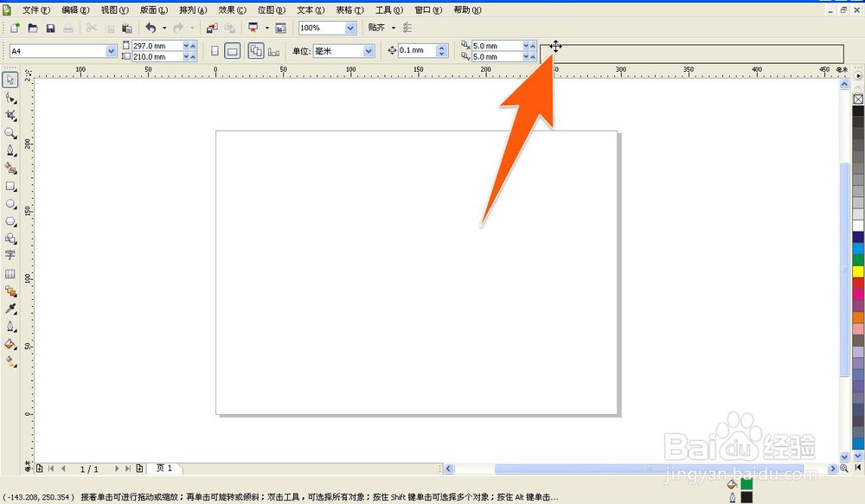Viewport: 865px width, 504px height.
Task: Select the Interactive fill tool
Action: pos(10,361)
